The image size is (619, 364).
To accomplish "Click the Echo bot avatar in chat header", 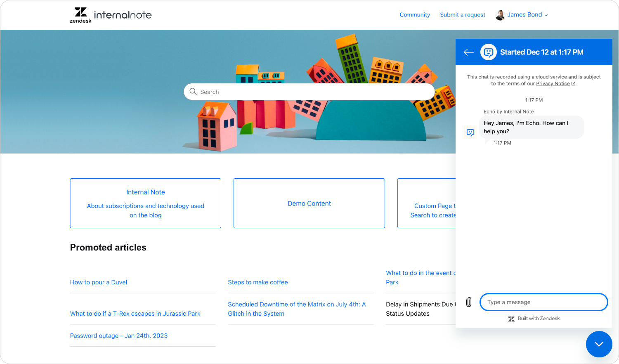I will tap(489, 52).
